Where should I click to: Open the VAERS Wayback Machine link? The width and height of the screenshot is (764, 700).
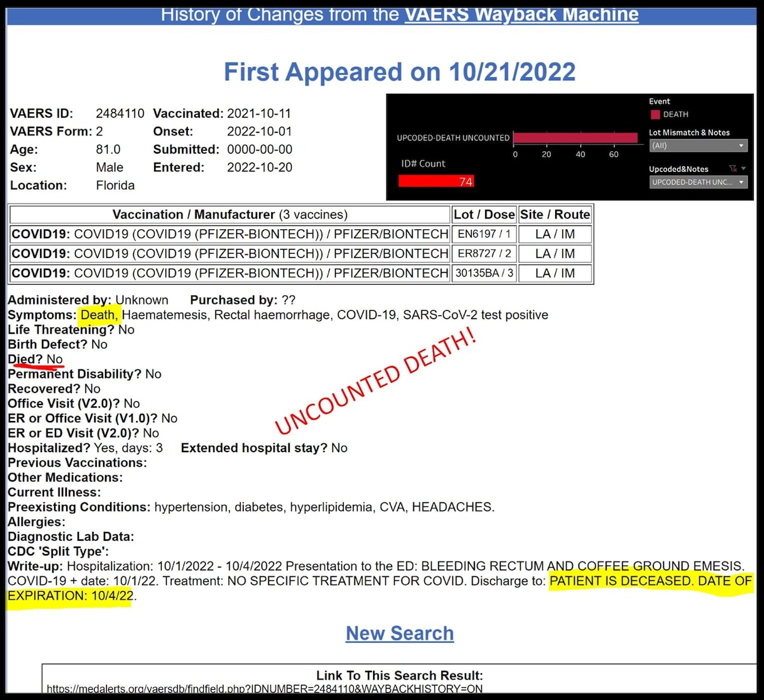pos(521,14)
